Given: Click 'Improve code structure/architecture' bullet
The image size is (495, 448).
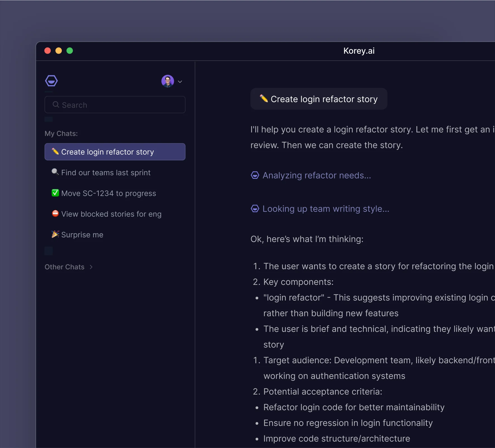Looking at the screenshot, I should point(337,438).
